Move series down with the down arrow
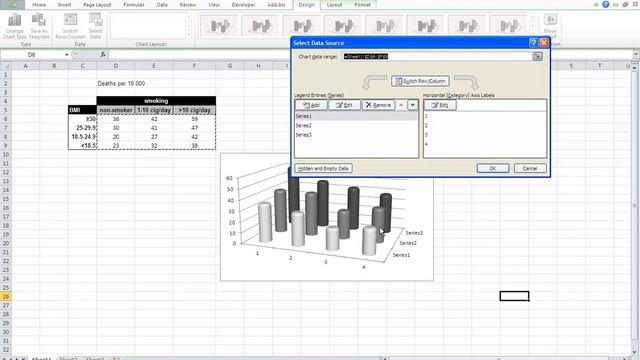 tap(413, 105)
